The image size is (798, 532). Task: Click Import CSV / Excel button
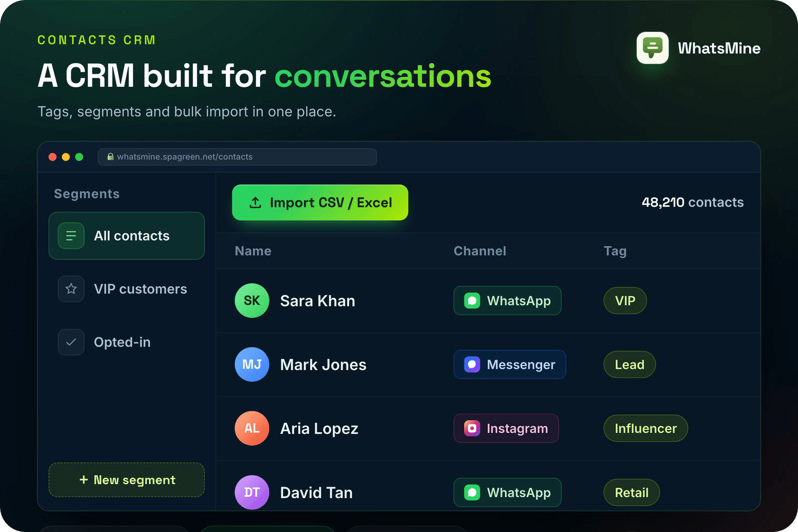click(x=320, y=202)
